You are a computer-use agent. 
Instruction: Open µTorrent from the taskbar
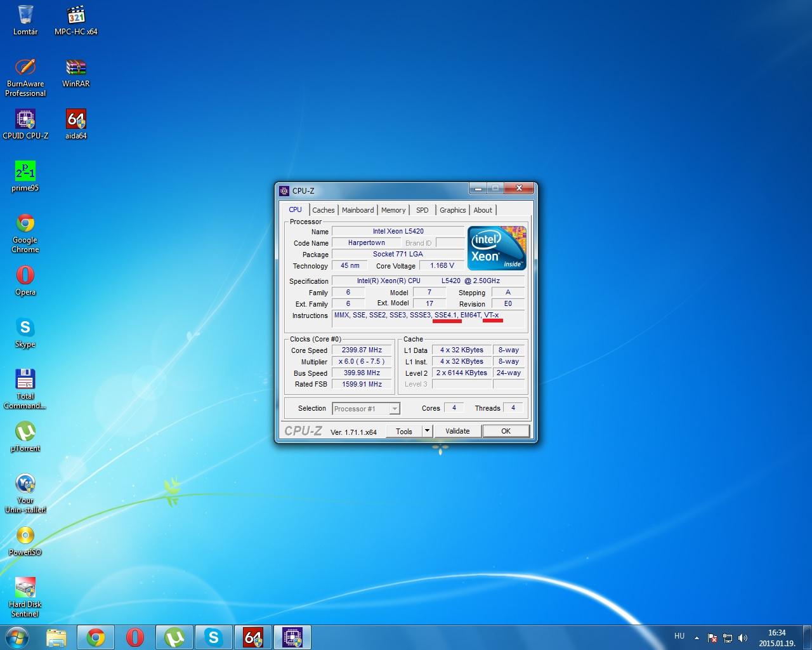pos(174,637)
